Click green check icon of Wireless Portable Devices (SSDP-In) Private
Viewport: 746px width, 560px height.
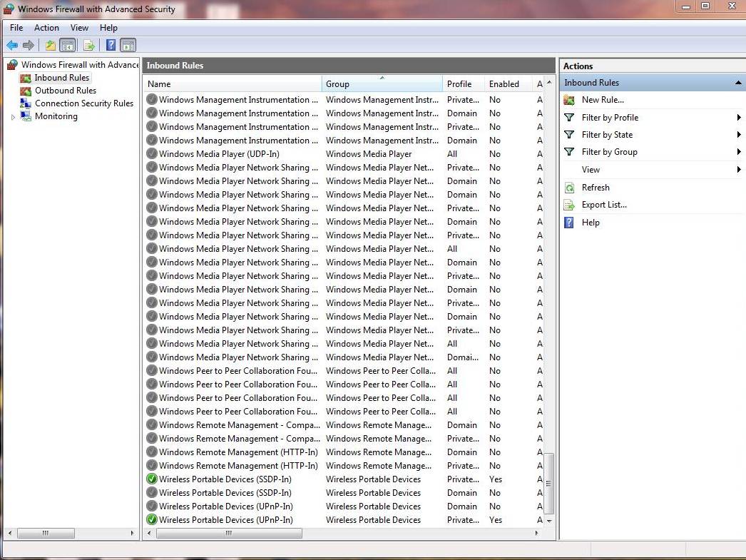tap(152, 479)
